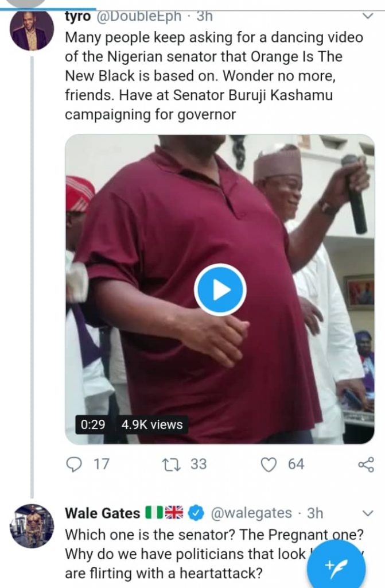Screen dimensions: 385x588
Task: Open tyro's profile picture
Action: (x=32, y=30)
